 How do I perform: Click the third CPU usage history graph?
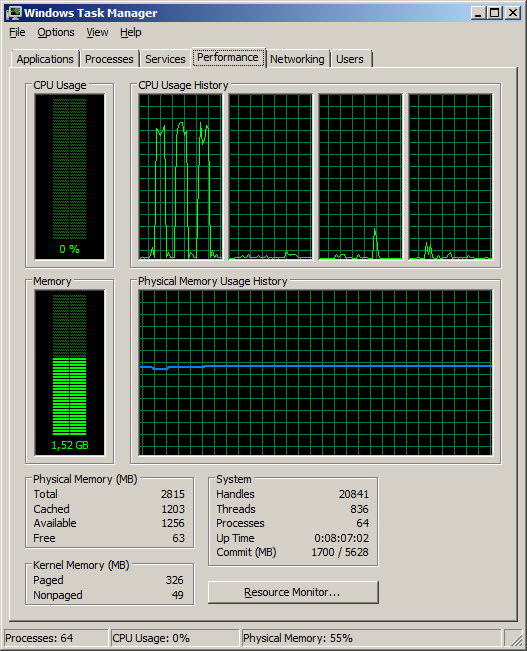[360, 176]
